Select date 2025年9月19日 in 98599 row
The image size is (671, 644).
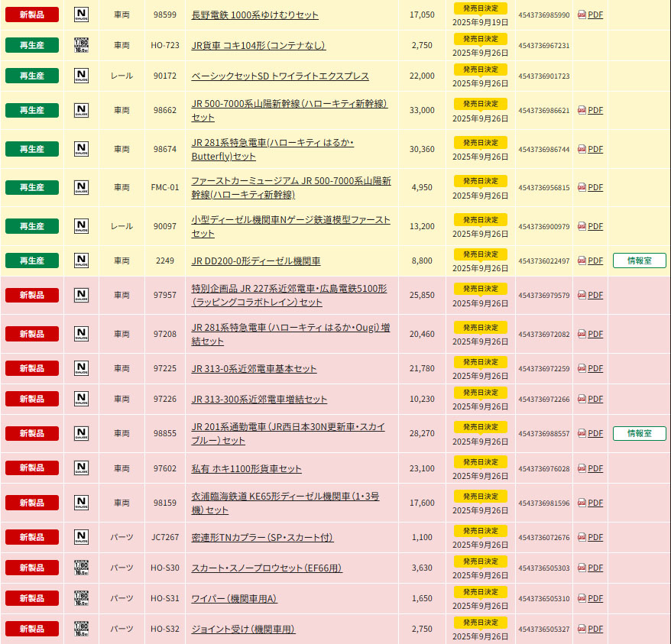pos(480,22)
